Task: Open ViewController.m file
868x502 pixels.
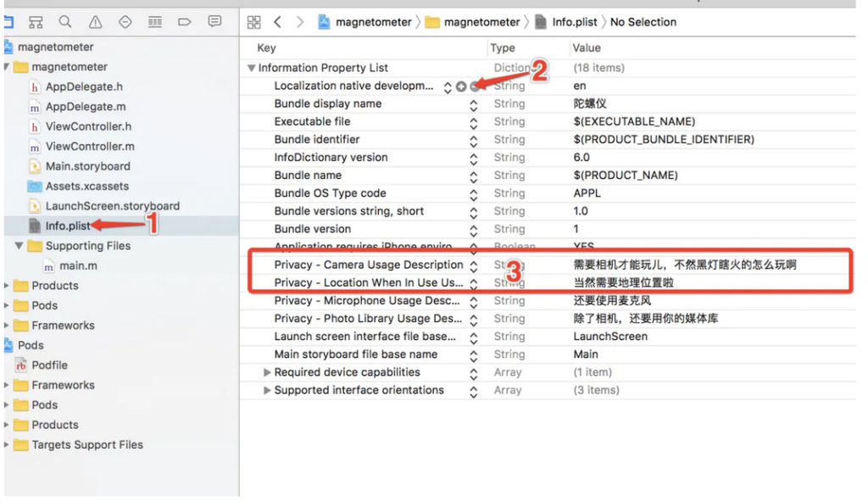Action: (x=90, y=147)
